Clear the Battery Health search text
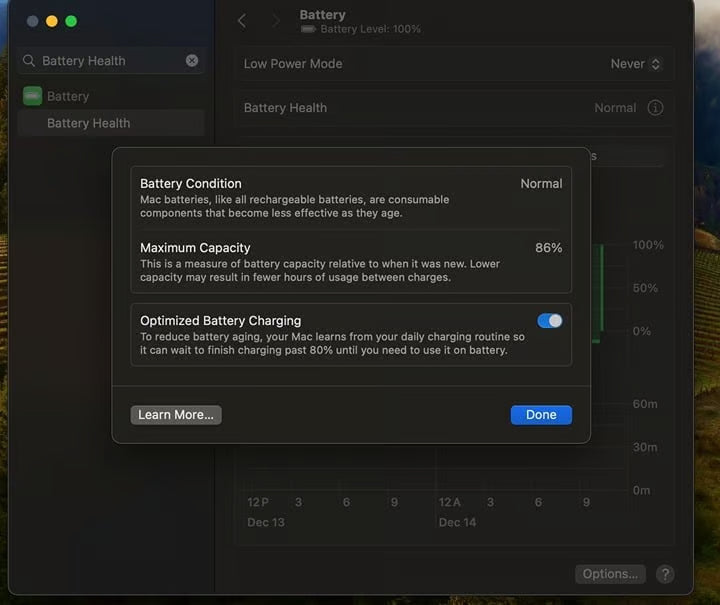The height and width of the screenshot is (605, 720). tap(192, 61)
